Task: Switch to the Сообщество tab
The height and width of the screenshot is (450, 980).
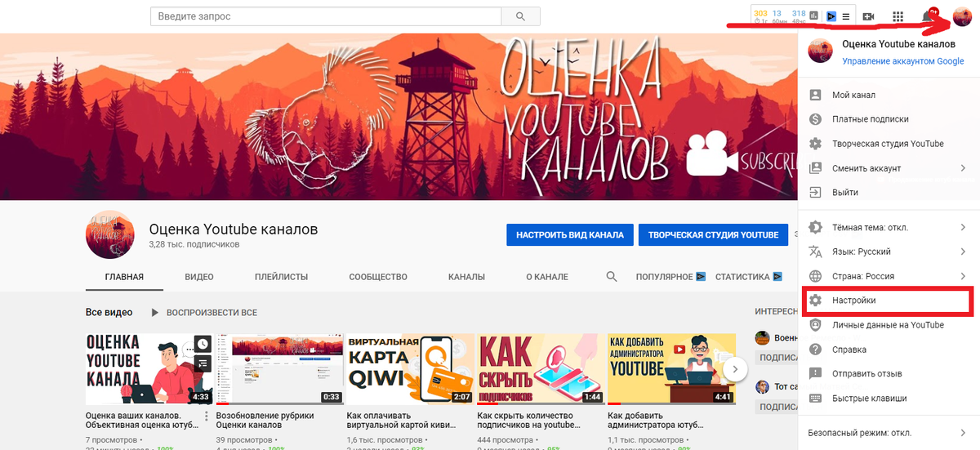Action: 378,277
